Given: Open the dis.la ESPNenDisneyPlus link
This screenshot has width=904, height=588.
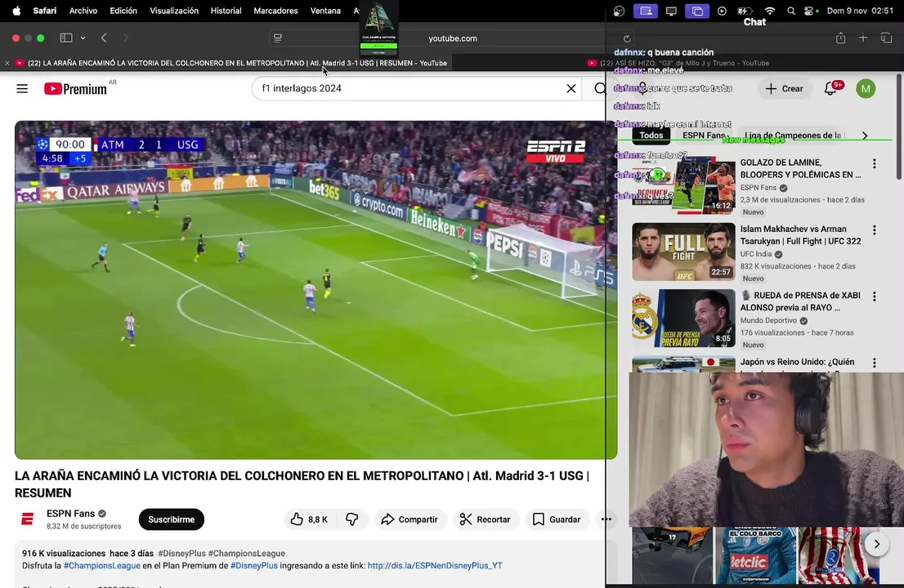Looking at the screenshot, I should 435,566.
